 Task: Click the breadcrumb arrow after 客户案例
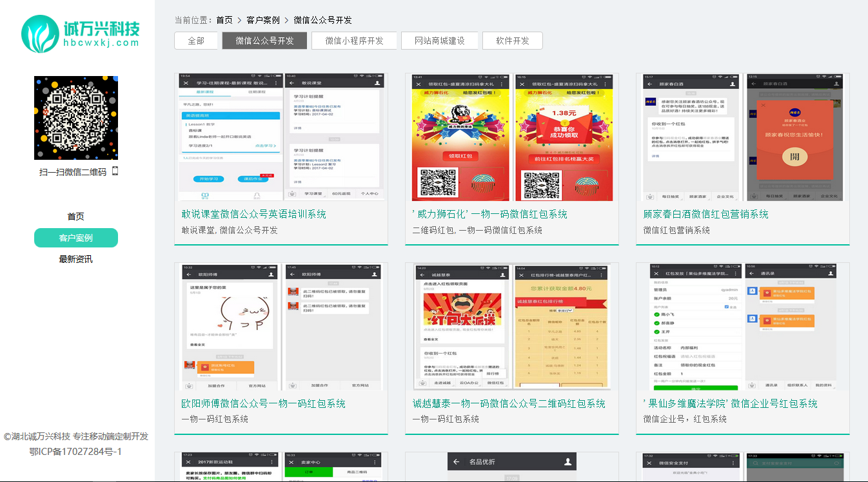pyautogui.click(x=287, y=21)
